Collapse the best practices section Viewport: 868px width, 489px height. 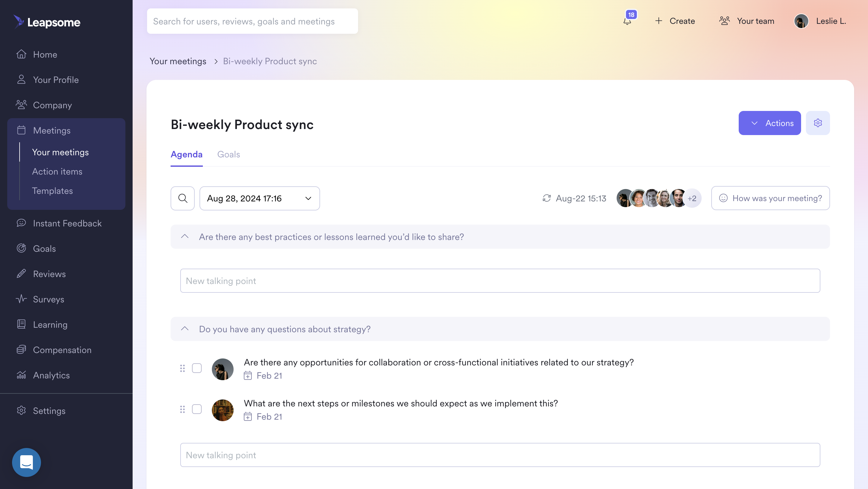185,237
